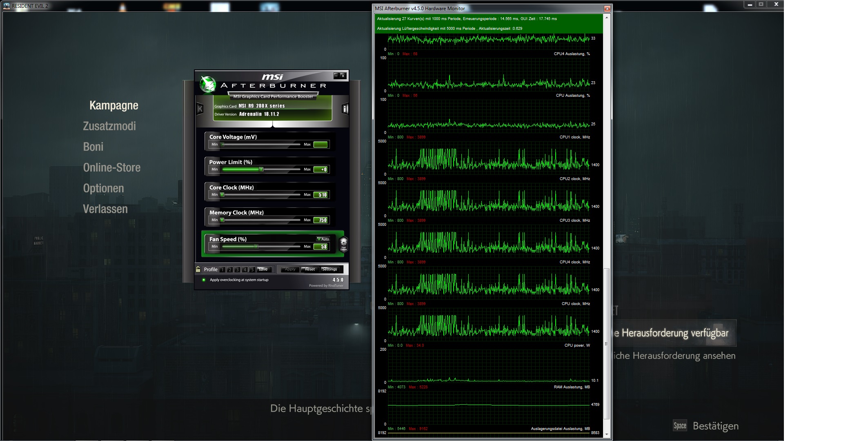
Task: Select Kampagne in the game menu
Action: pos(114,105)
